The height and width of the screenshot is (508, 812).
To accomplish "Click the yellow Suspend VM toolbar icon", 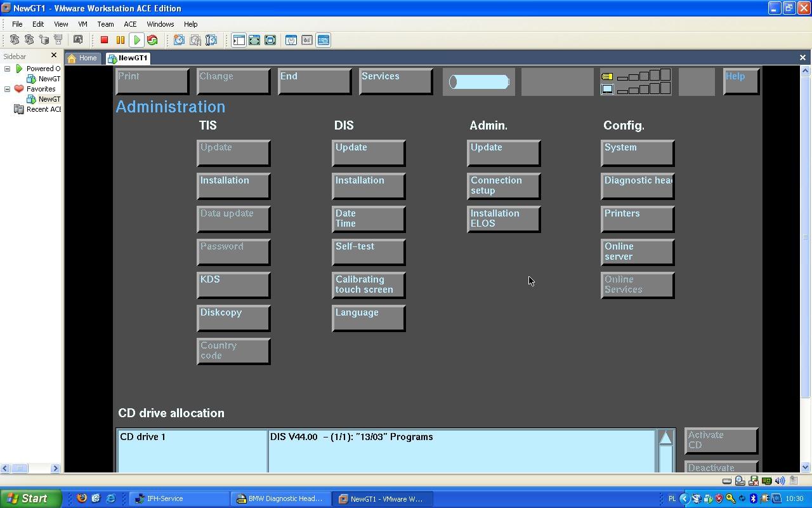I will (x=121, y=40).
